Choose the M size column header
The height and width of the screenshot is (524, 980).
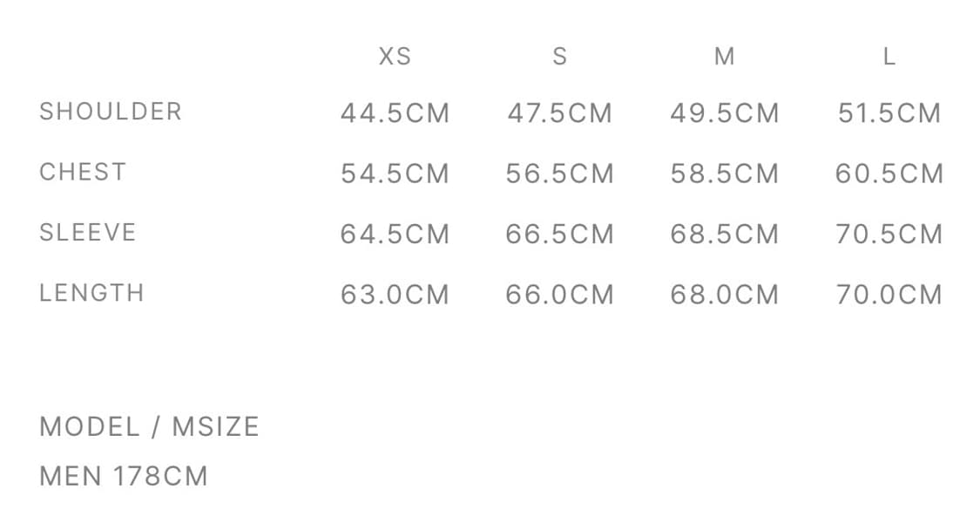tap(724, 58)
